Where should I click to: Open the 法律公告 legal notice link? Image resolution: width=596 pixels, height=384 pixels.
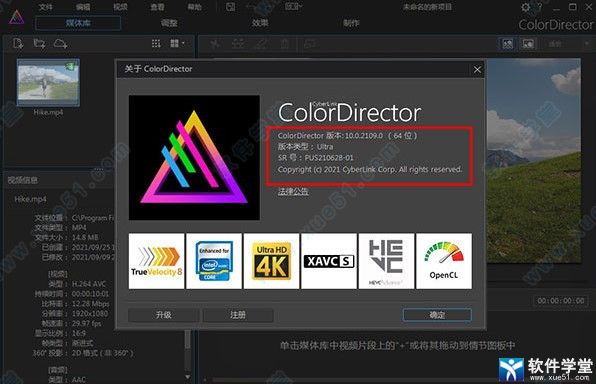[293, 191]
